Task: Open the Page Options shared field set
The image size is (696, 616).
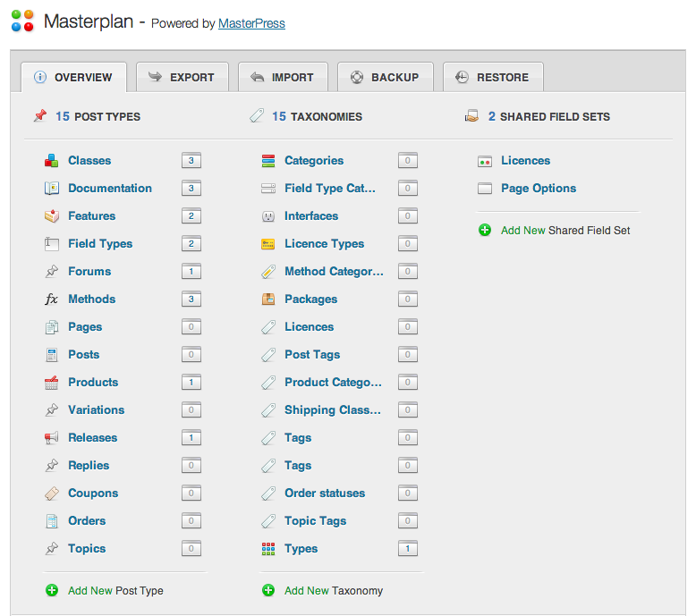Action: tap(539, 189)
